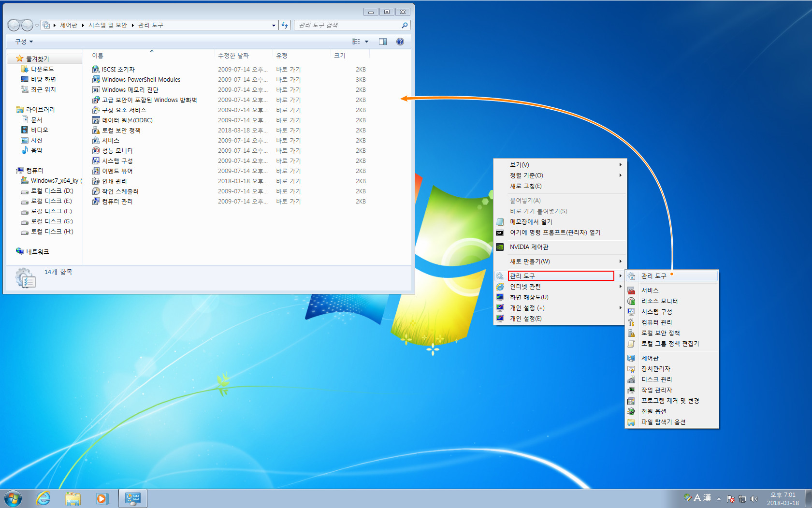Select the 구성 요소 서비스 icon
812x508 pixels.
point(96,110)
